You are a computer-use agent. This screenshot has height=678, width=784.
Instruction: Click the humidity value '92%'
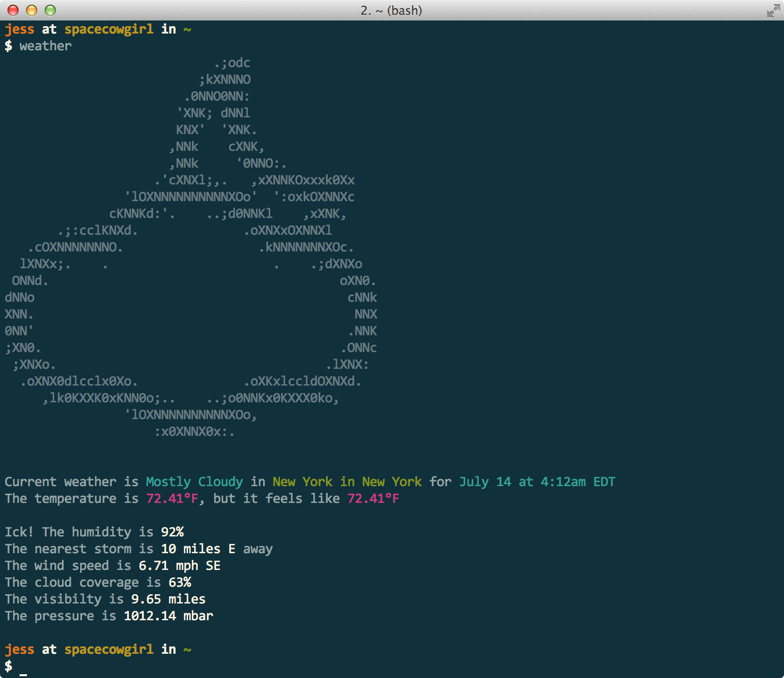pyautogui.click(x=172, y=532)
